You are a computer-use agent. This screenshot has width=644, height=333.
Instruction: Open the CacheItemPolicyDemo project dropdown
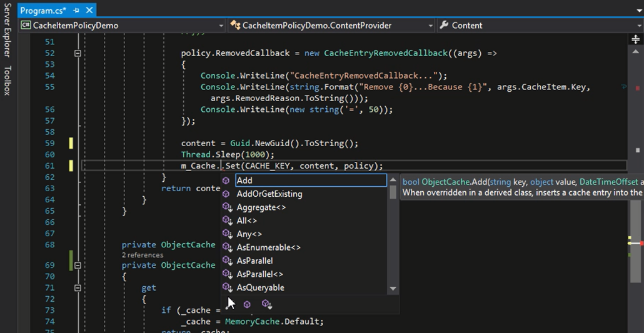(123, 26)
